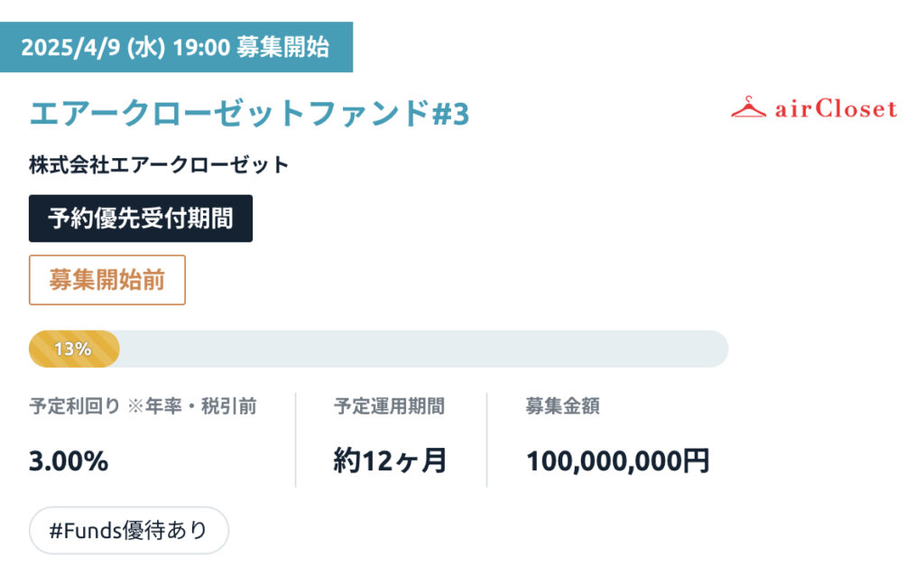Click the airCloset hanger logo icon
This screenshot has height=567, width=924.
748,107
